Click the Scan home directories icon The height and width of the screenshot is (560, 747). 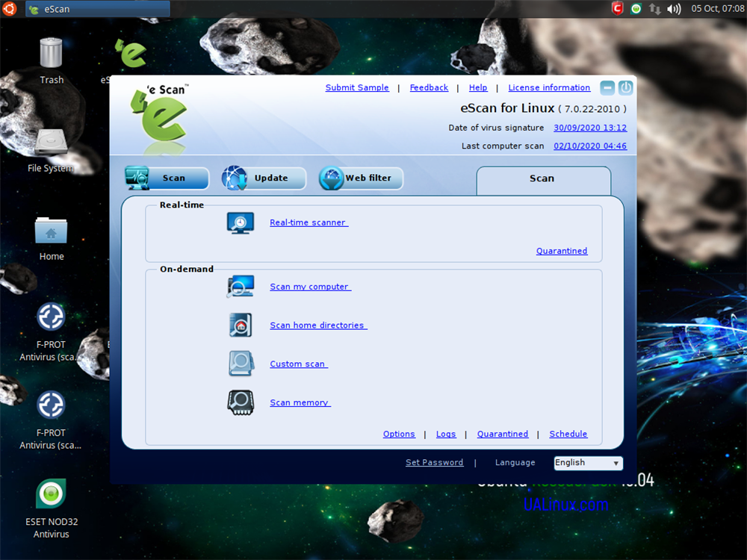pyautogui.click(x=241, y=326)
